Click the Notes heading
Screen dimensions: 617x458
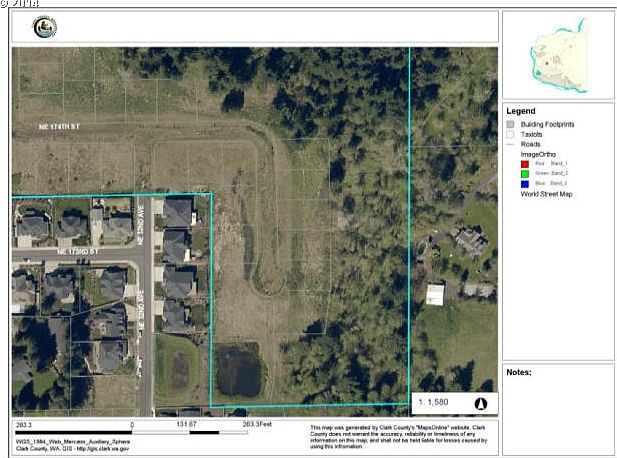519,372
